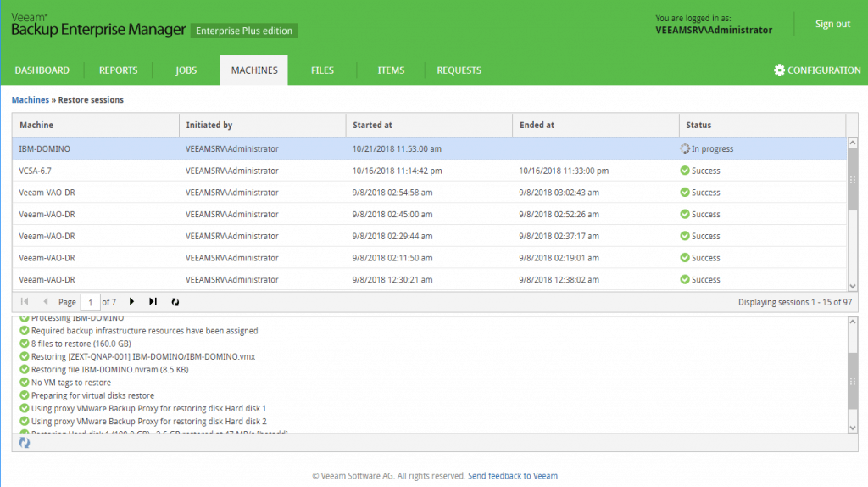Click check icon for Required backup infrastructure log
The height and width of the screenshot is (487, 868).
pyautogui.click(x=25, y=330)
